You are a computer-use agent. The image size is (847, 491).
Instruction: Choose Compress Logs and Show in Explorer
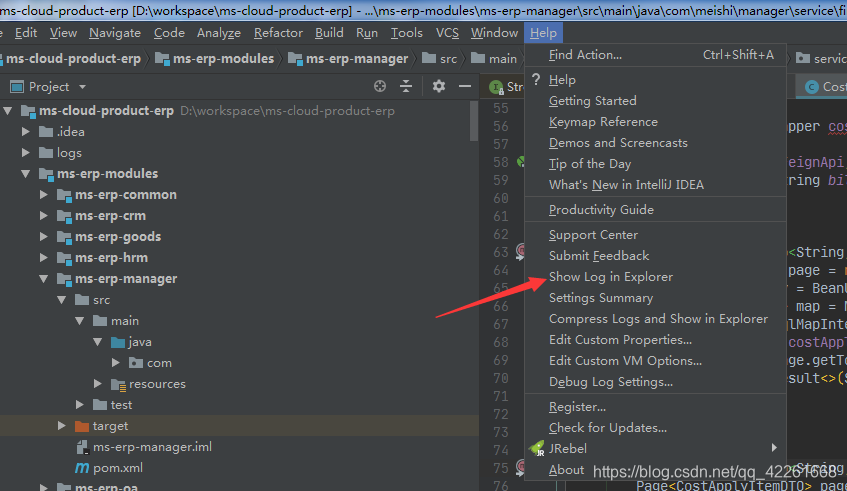(655, 319)
